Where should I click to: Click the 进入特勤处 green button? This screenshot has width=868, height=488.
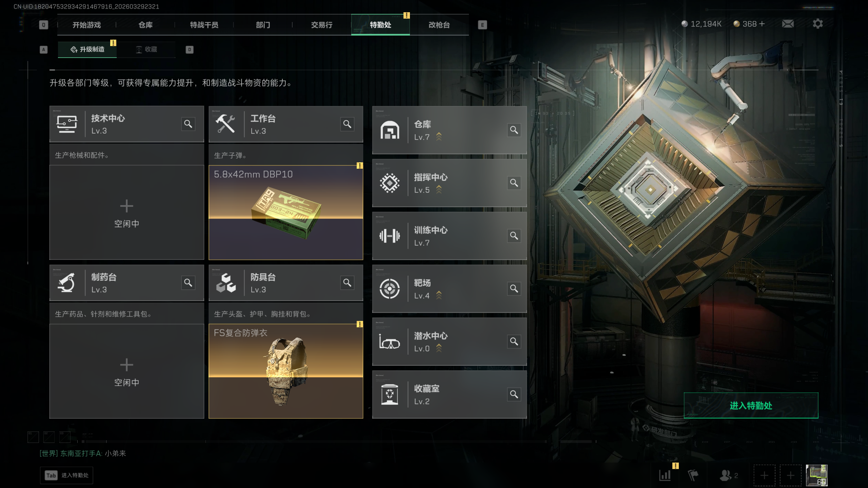tap(751, 406)
